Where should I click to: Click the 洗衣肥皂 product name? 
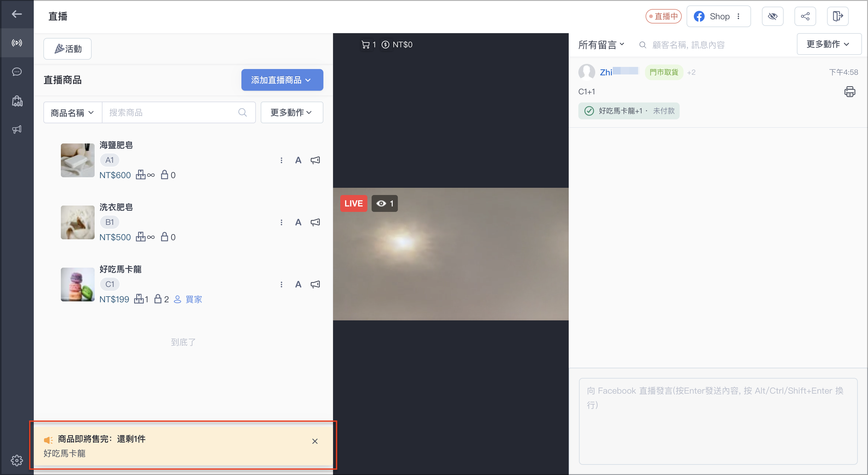[116, 207]
